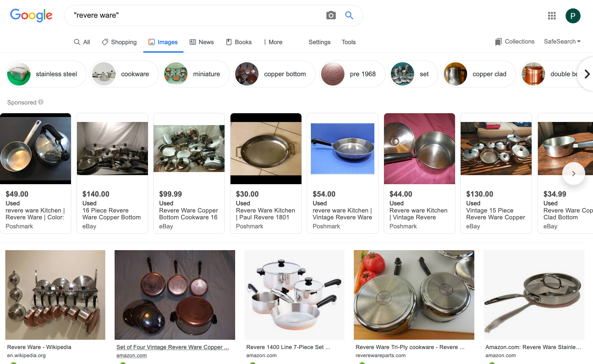Screen dimensions: 593x364
Task: Click the revere ware search input field
Action: pyautogui.click(x=187, y=15)
